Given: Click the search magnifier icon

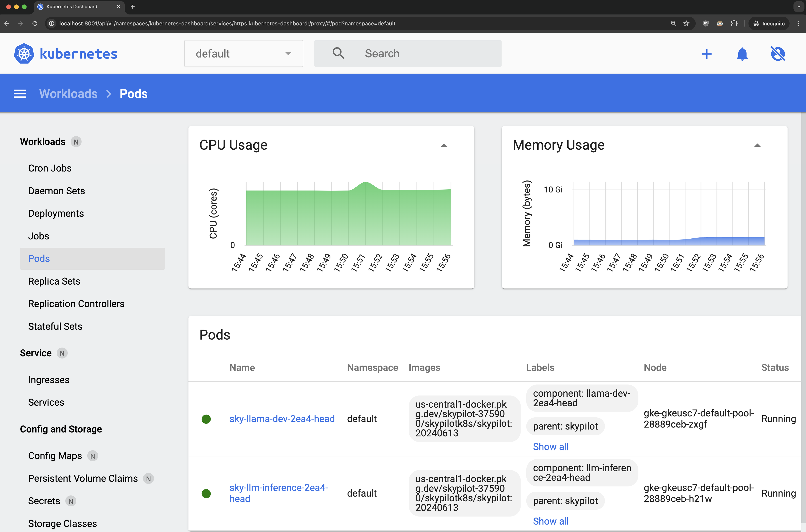Looking at the screenshot, I should coord(338,53).
